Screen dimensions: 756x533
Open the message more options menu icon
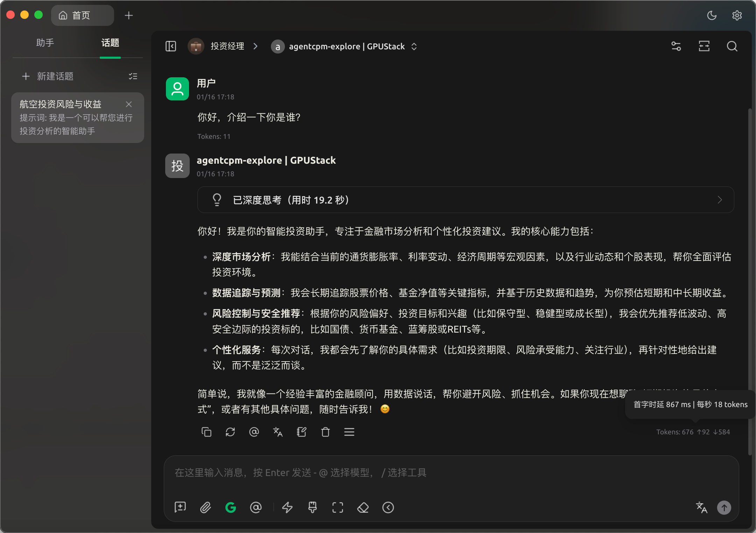[x=349, y=432]
